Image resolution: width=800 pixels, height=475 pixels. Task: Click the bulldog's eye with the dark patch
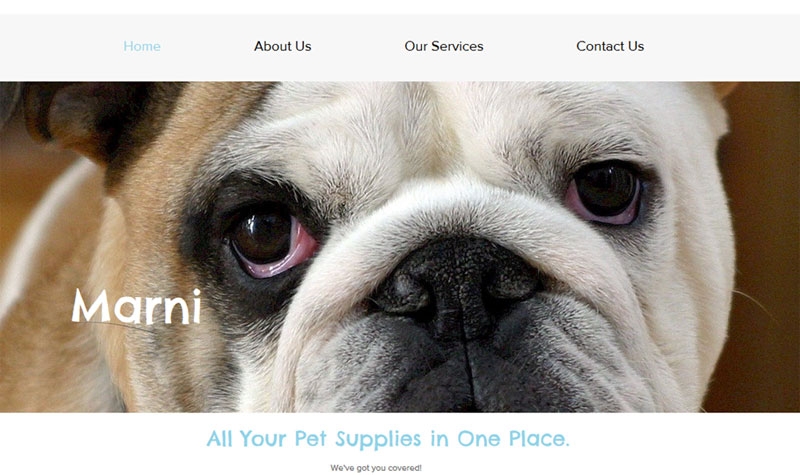(x=268, y=240)
